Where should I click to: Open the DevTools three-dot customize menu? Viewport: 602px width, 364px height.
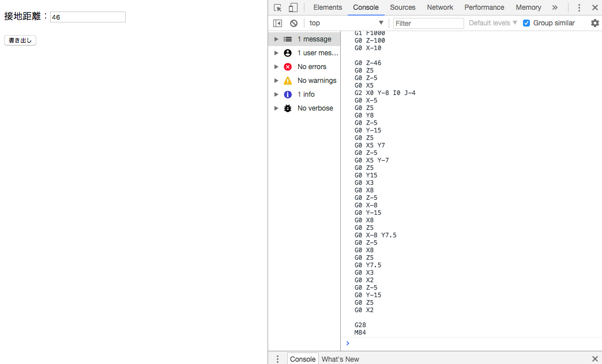[579, 7]
